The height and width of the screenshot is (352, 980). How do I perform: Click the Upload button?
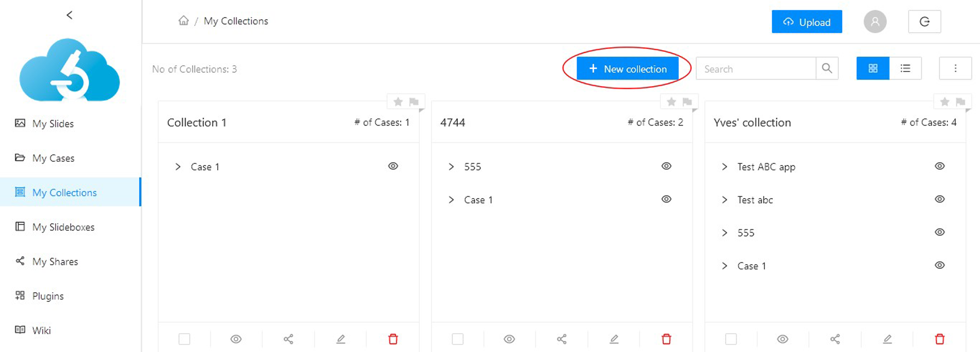(x=806, y=22)
